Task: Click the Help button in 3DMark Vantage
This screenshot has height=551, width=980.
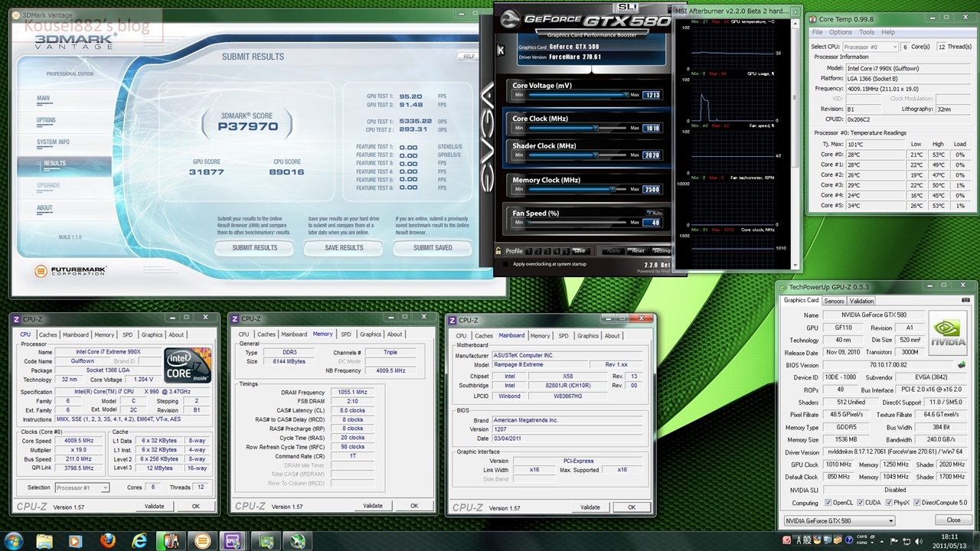Action: click(469, 57)
